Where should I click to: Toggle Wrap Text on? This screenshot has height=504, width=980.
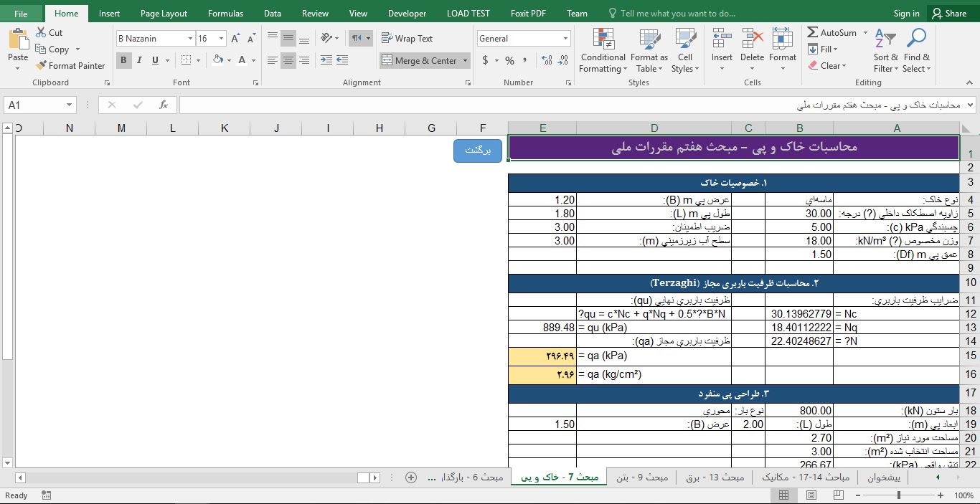tap(407, 39)
